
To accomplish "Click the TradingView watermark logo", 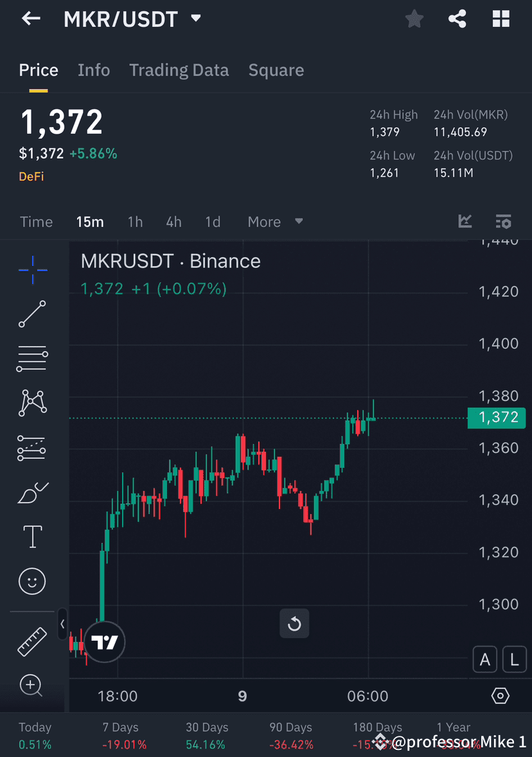I will (x=104, y=641).
